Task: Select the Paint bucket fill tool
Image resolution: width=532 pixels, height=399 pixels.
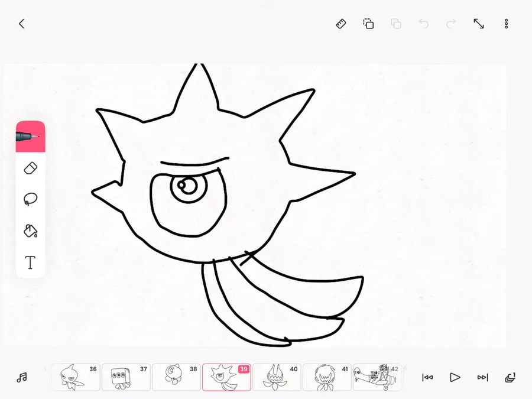Action: (31, 231)
